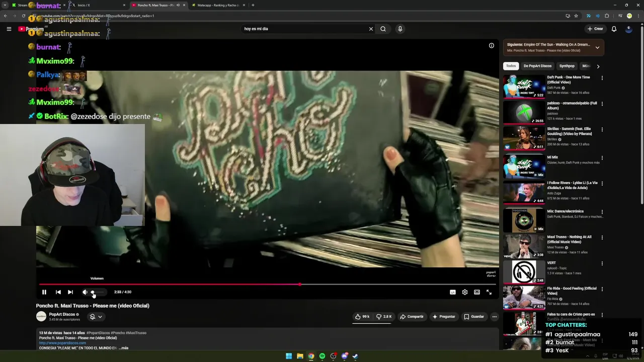This screenshot has width=644, height=362.
Task: Open the account avatar menu
Action: [x=628, y=29]
